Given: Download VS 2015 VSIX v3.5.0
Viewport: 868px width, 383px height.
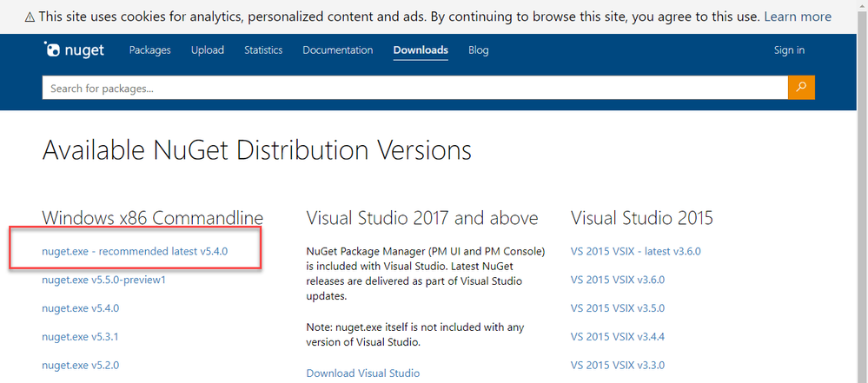Looking at the screenshot, I should click(617, 308).
